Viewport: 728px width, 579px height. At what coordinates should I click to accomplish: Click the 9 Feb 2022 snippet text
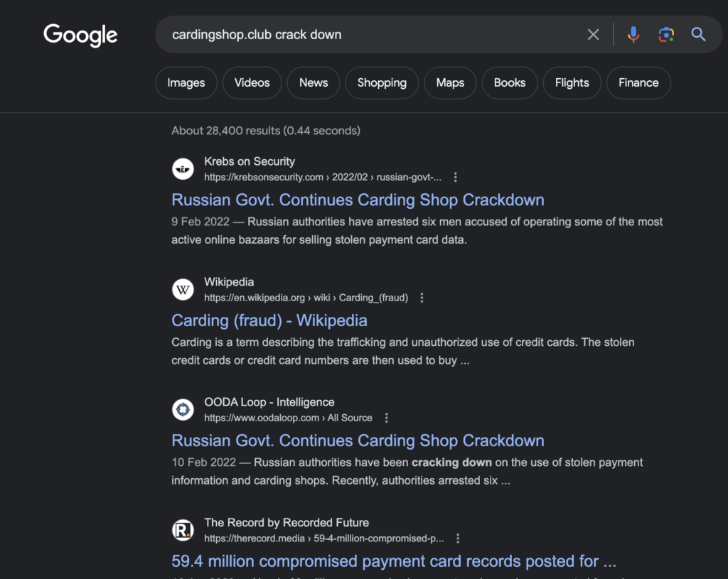[417, 231]
